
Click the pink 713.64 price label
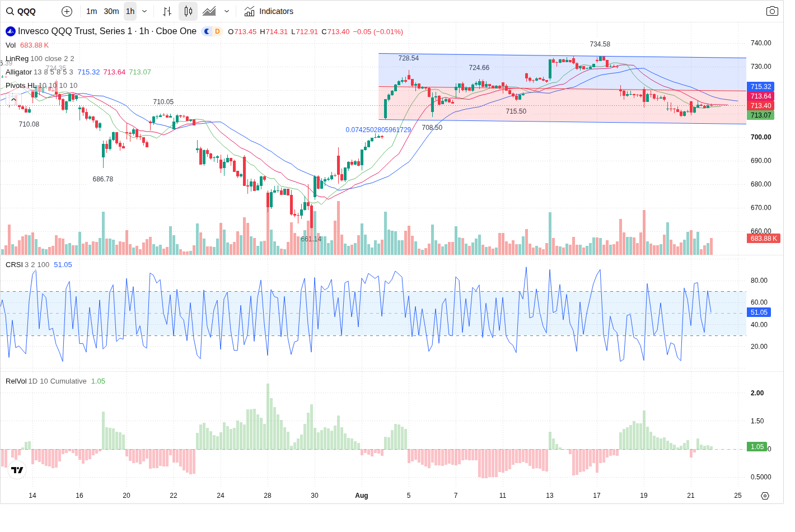(x=760, y=96)
